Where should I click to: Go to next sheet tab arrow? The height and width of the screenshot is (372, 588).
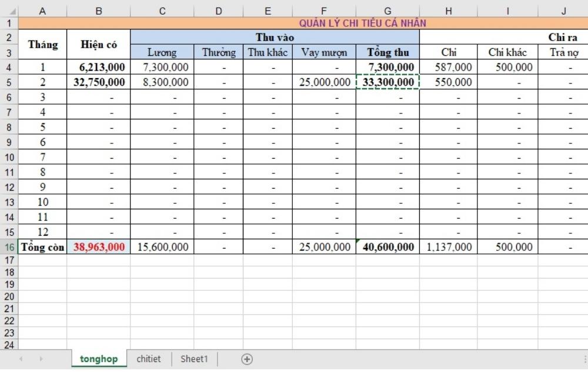[x=41, y=359]
